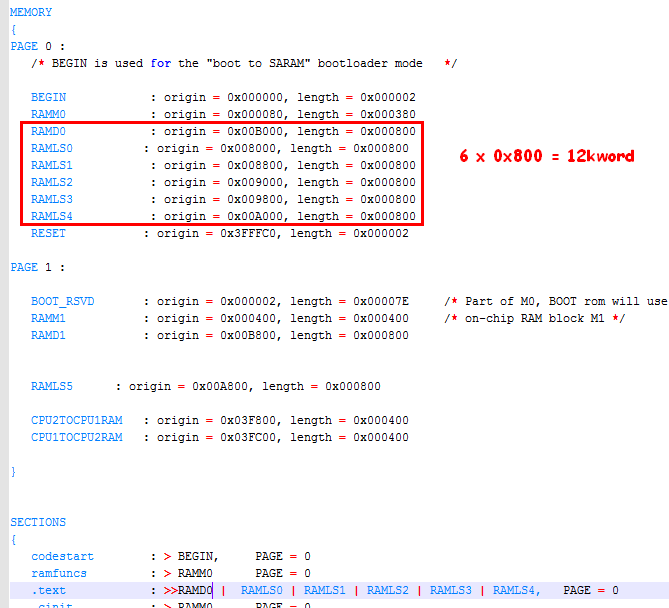The height and width of the screenshot is (608, 669).
Task: Click the RAMM0 name in the MEMORY block
Action: [48, 114]
